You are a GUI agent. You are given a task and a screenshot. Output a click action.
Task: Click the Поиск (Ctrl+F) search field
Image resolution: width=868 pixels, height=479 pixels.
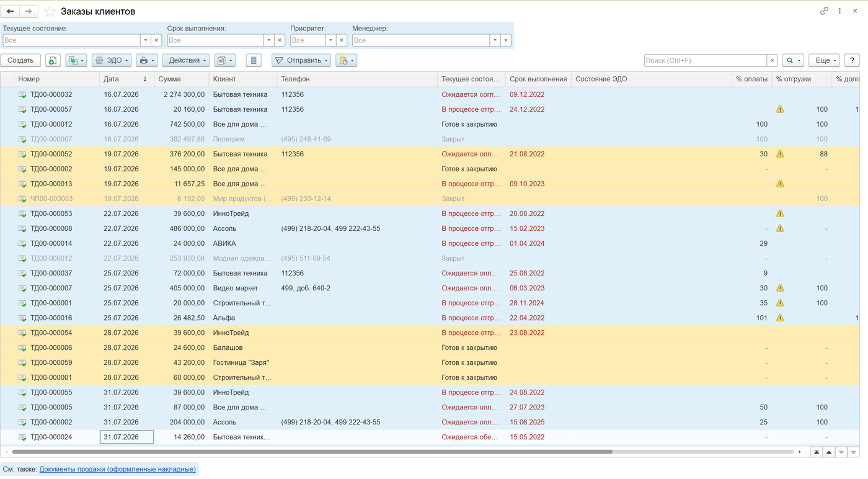[706, 60]
